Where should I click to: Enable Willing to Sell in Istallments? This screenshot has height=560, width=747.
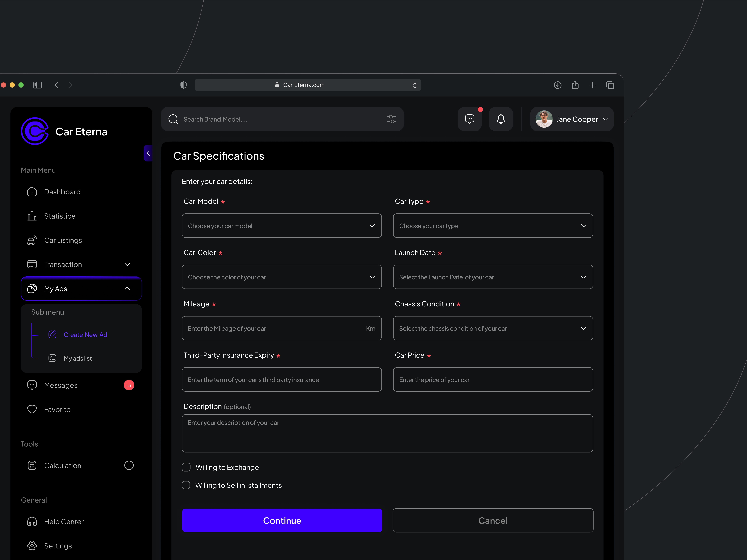tap(186, 485)
